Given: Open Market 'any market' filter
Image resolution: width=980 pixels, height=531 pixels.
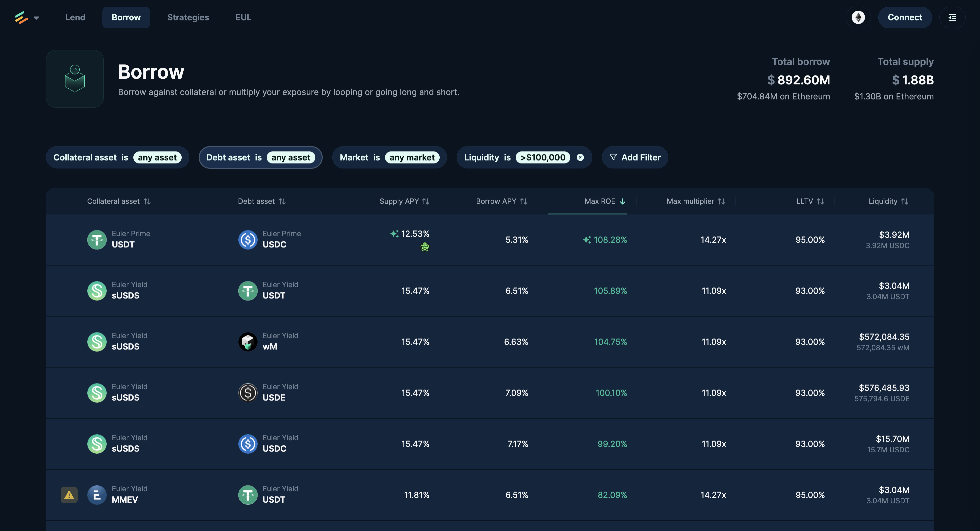Looking at the screenshot, I should pos(412,157).
